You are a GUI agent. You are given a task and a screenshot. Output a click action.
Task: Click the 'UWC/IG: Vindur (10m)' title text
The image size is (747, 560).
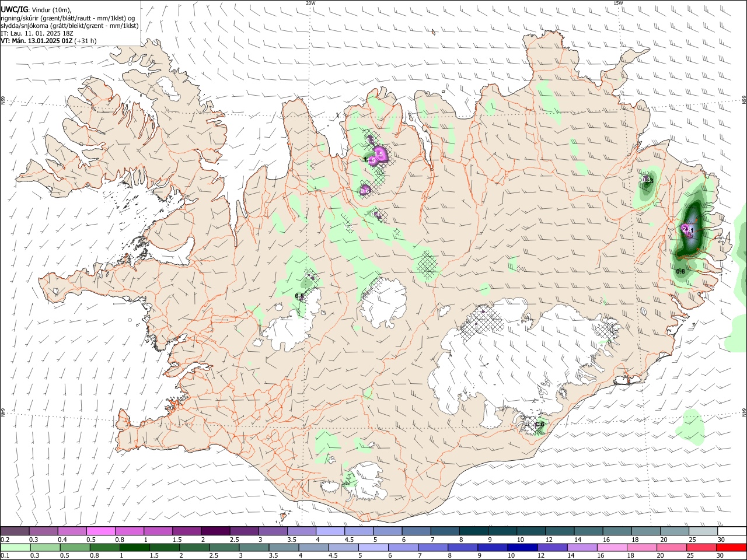36,10
